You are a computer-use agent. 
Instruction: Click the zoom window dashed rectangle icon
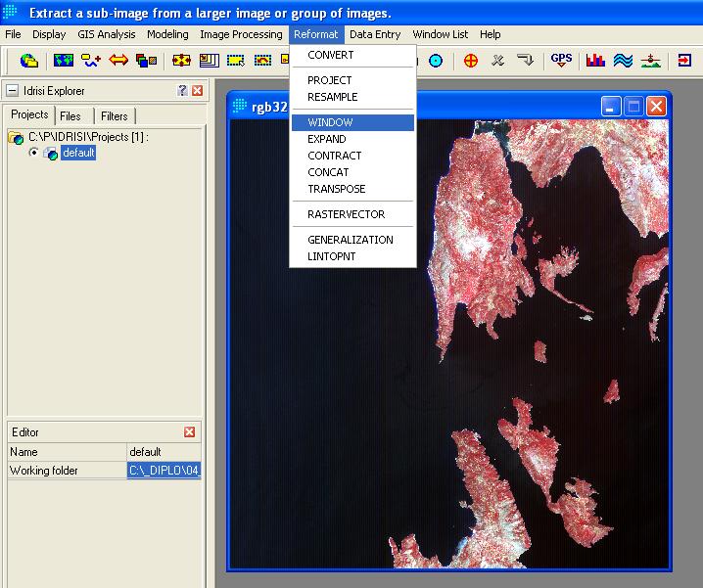(236, 60)
